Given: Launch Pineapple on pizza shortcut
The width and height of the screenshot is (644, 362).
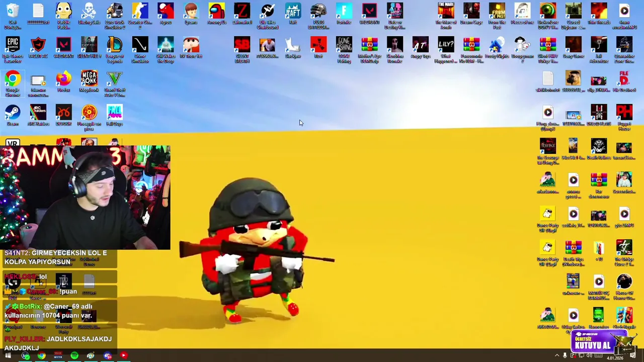Looking at the screenshot, I should tap(89, 118).
